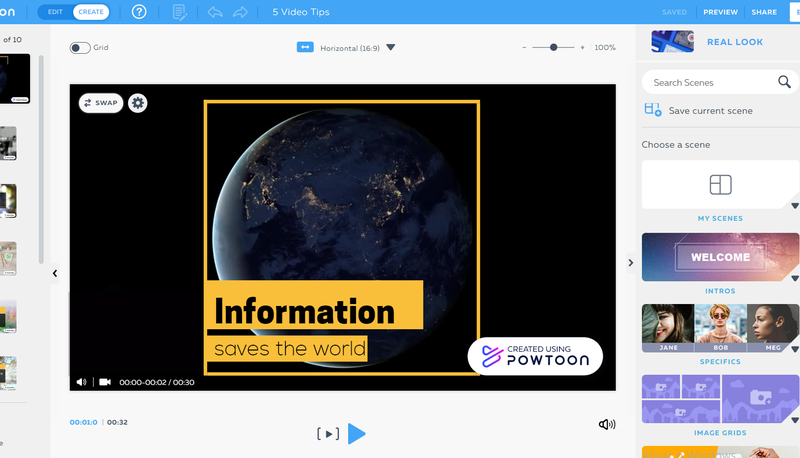Image resolution: width=800 pixels, height=458 pixels.
Task: Click the camera icon in player bar
Action: click(105, 382)
